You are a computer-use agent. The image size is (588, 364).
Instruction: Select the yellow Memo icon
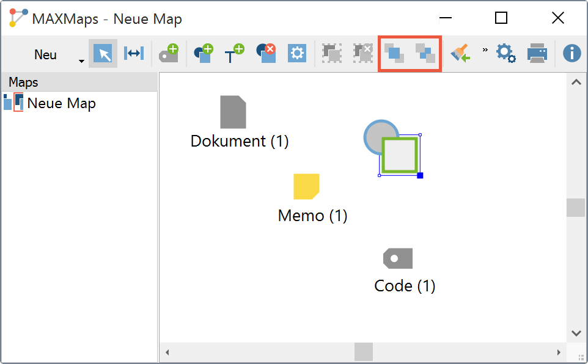click(306, 186)
